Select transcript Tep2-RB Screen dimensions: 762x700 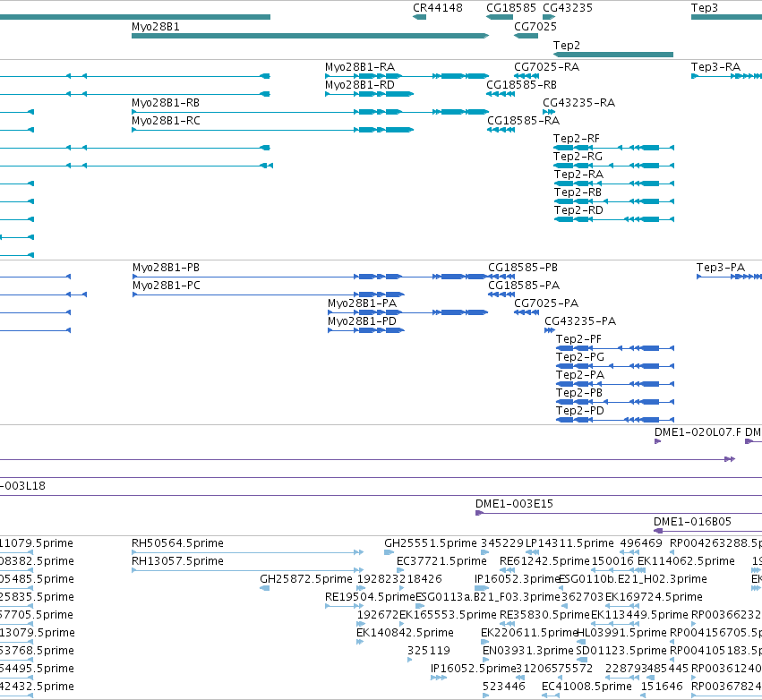(x=613, y=201)
